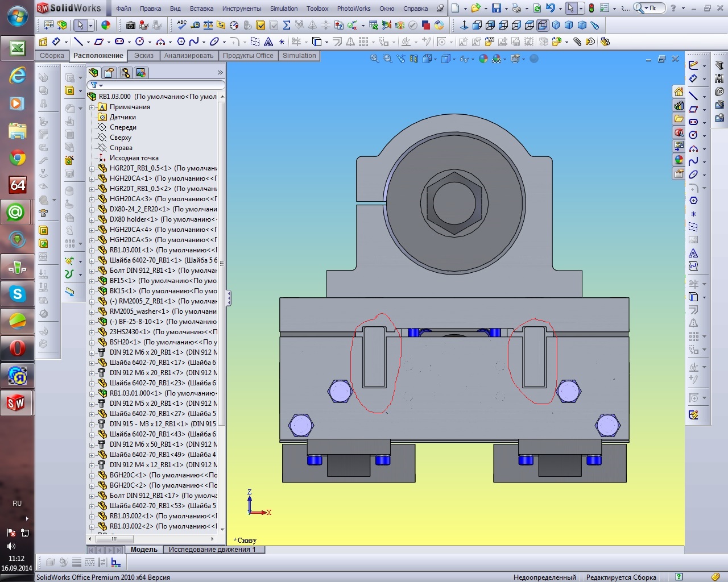Expand the RB1.03.01.000<1> subassembly node
Image resolution: width=728 pixels, height=582 pixels.
pos(92,393)
